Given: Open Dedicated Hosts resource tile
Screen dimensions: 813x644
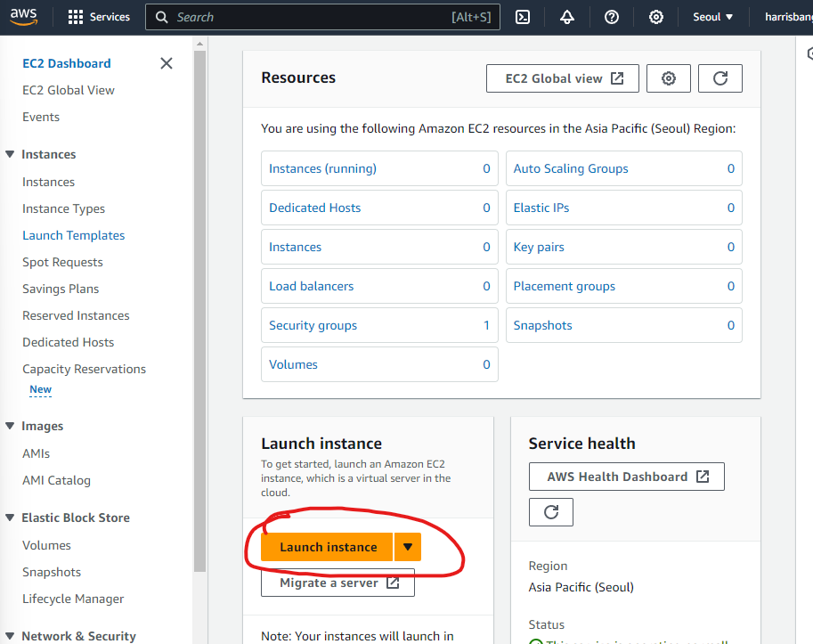Looking at the screenshot, I should pyautogui.click(x=379, y=208).
